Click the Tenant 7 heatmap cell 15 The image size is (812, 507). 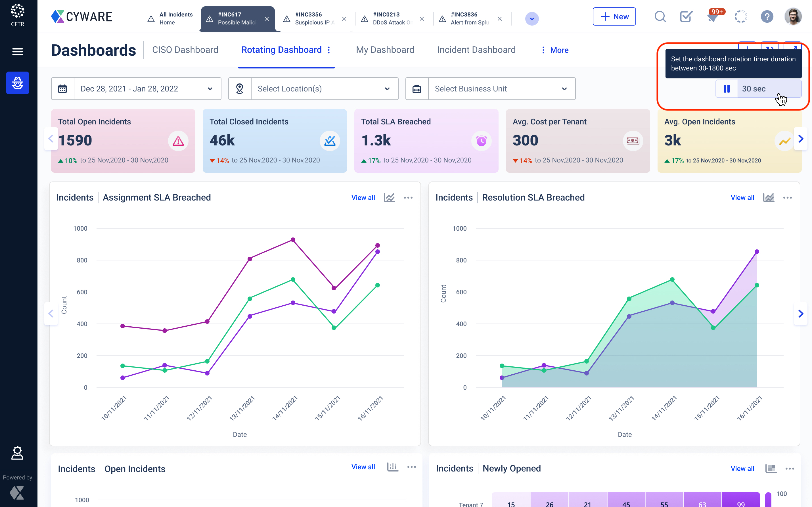pos(511,500)
